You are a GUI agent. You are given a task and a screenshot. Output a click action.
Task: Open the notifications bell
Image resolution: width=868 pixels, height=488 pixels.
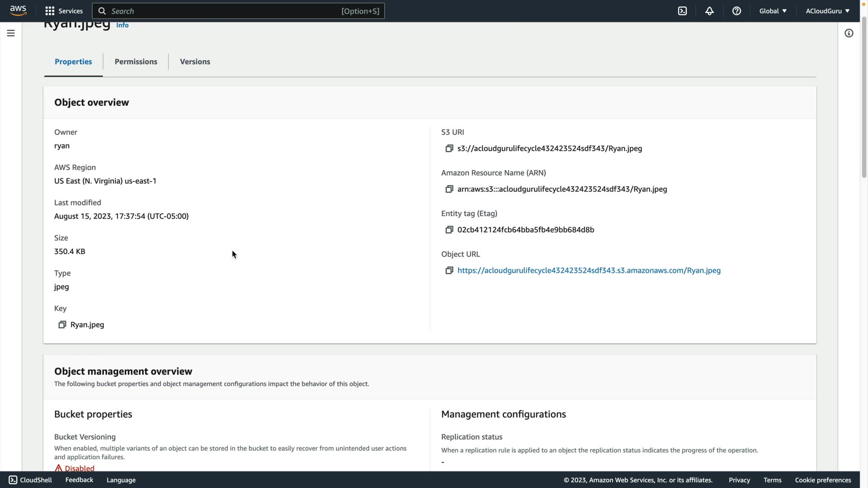coord(709,11)
